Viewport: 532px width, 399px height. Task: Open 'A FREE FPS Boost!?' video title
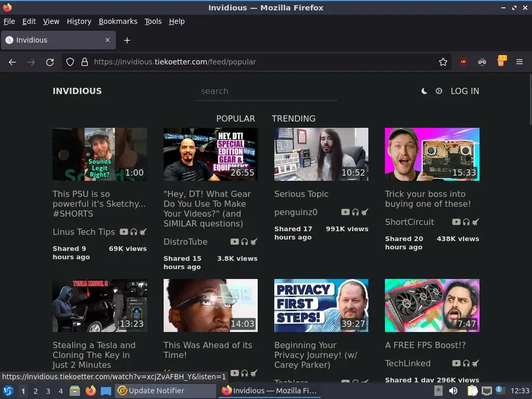click(425, 345)
